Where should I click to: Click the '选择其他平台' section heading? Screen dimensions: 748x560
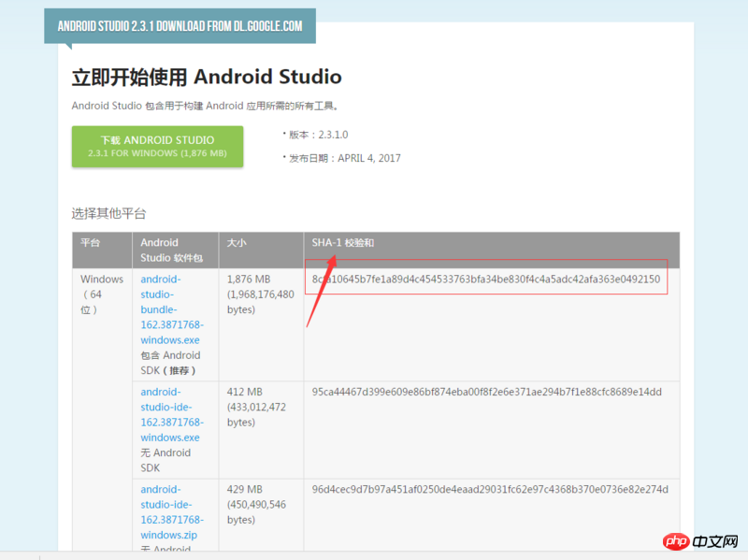tap(108, 213)
